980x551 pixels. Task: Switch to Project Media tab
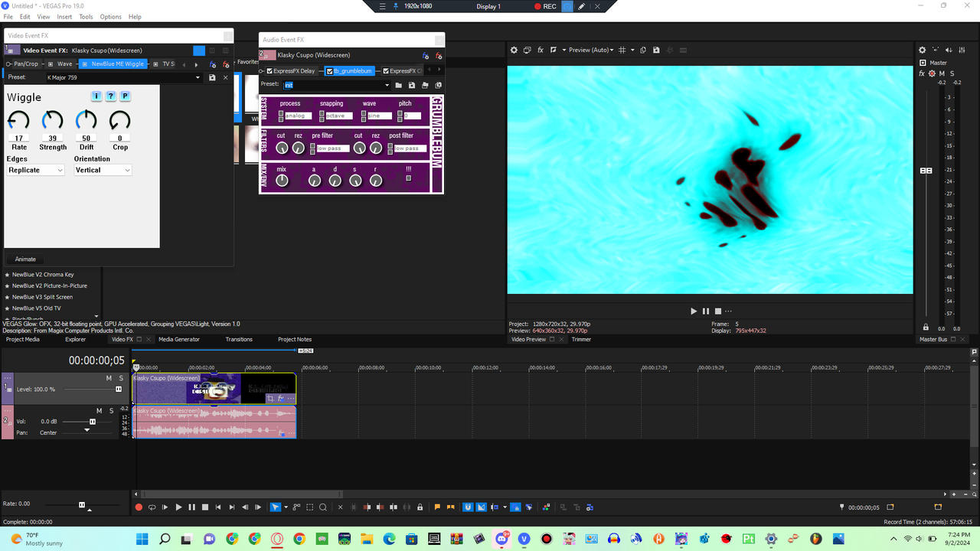[23, 339]
